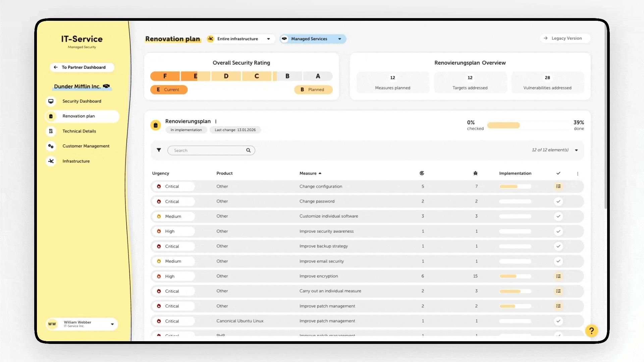Open Technical Details in the sidebar
644x362 pixels.
79,131
